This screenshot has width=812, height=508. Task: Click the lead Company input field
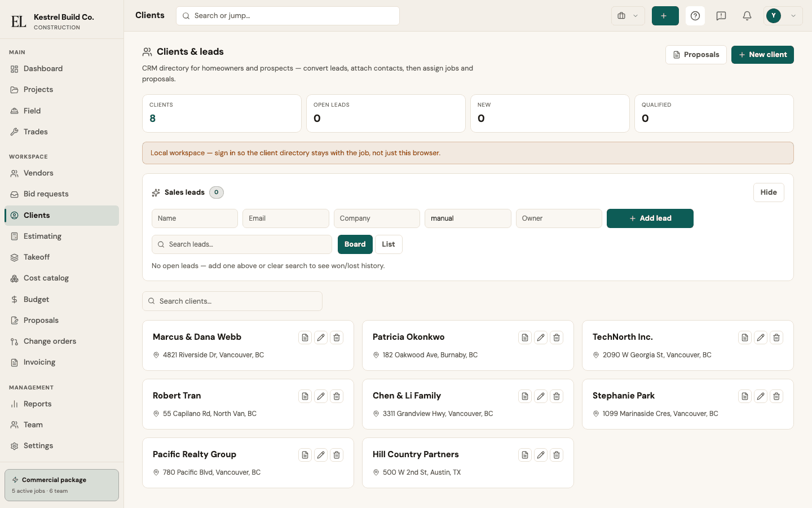coord(377,218)
